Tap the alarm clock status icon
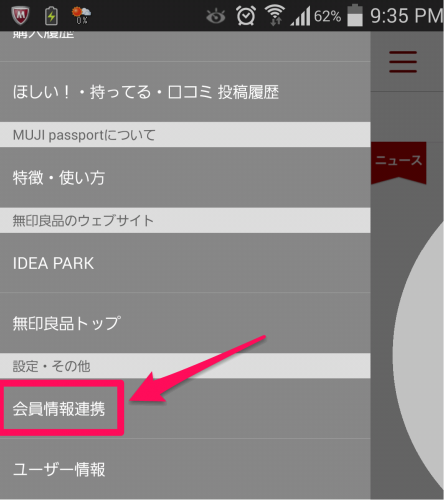 click(246, 15)
